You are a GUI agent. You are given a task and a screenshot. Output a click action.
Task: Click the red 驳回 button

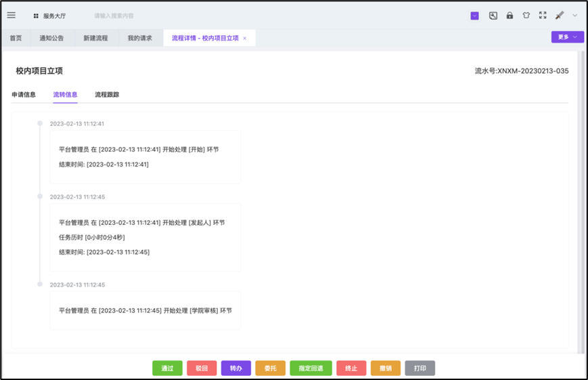click(x=202, y=368)
